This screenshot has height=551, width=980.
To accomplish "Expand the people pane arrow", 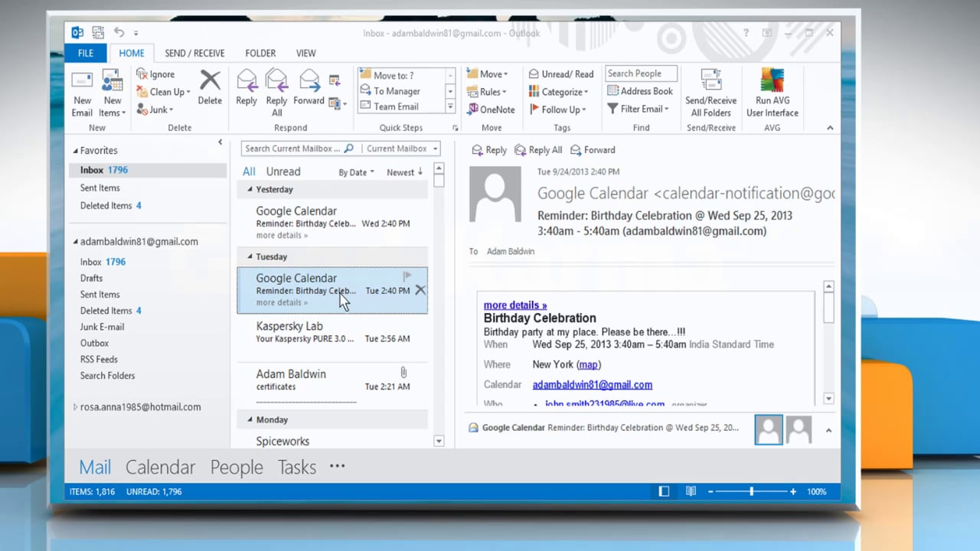I will (x=828, y=430).
